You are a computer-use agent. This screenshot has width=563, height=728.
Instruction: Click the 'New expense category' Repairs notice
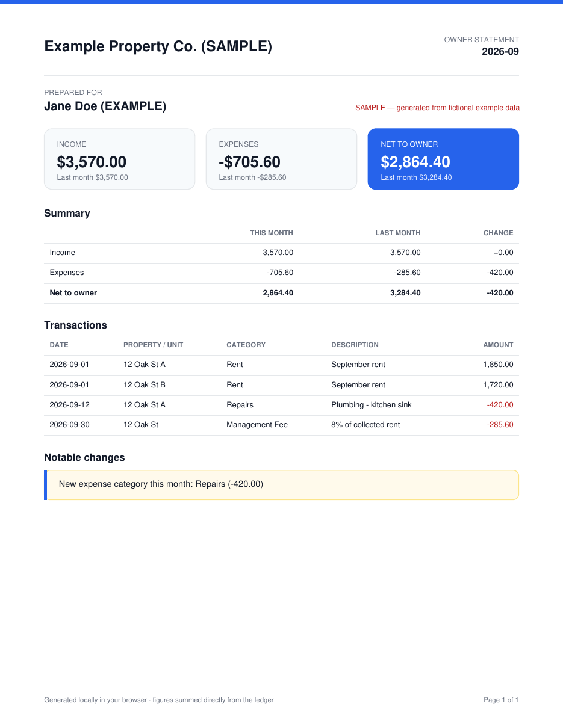pos(281,485)
